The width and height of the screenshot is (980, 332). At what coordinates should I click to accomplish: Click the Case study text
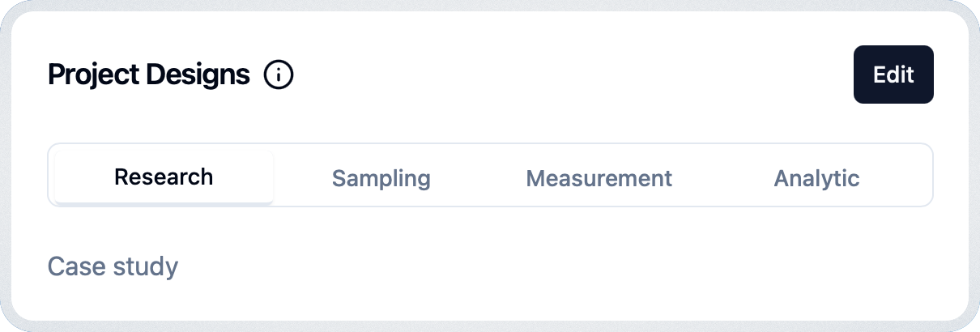click(x=113, y=266)
